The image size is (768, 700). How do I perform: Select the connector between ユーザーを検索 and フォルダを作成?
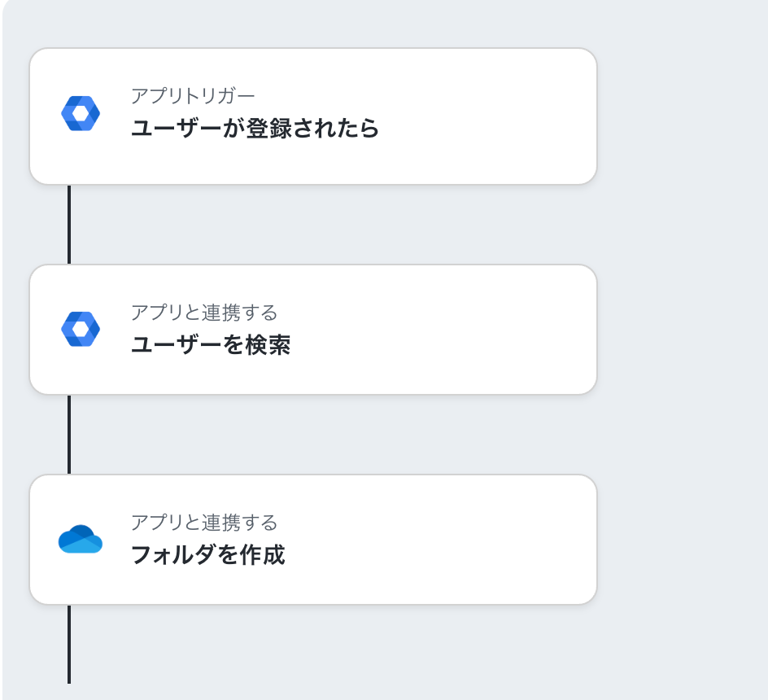click(x=69, y=435)
